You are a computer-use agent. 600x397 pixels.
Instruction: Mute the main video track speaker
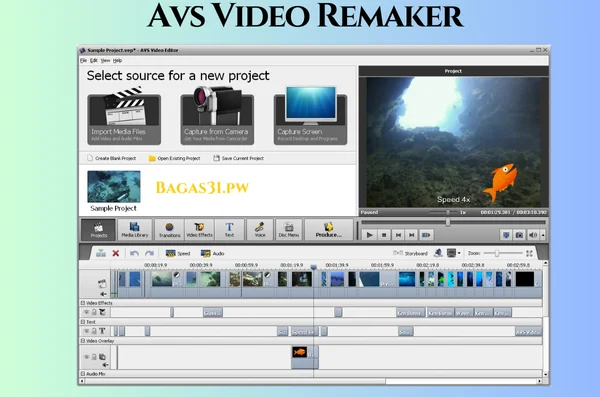point(103,294)
